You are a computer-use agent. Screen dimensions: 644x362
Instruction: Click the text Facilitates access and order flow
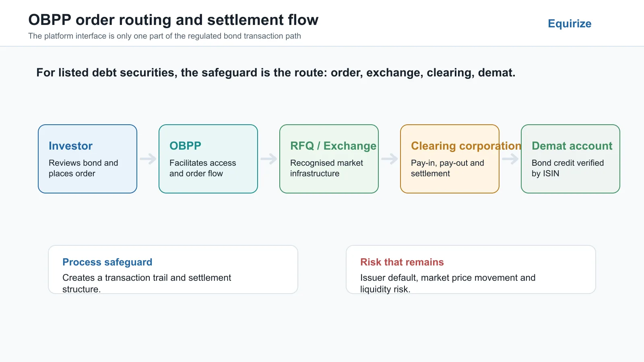click(x=203, y=168)
